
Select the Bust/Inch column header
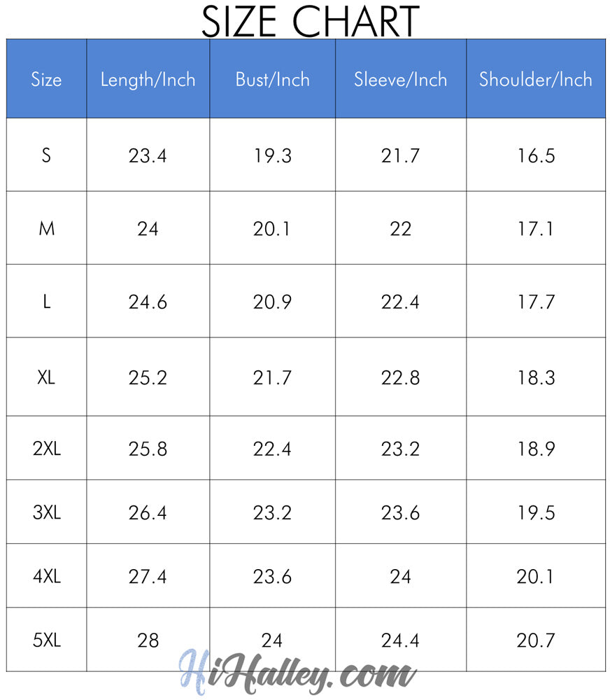[x=272, y=80]
